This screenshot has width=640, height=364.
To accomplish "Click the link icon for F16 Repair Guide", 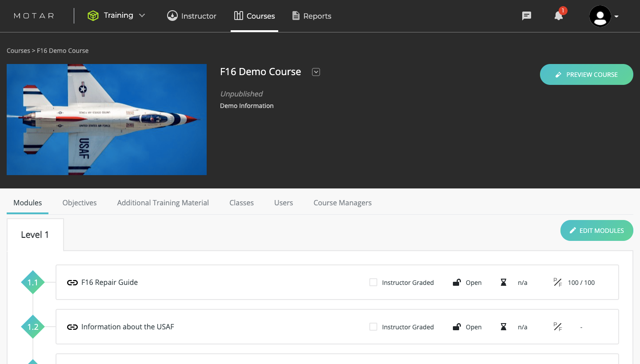I will (x=72, y=283).
